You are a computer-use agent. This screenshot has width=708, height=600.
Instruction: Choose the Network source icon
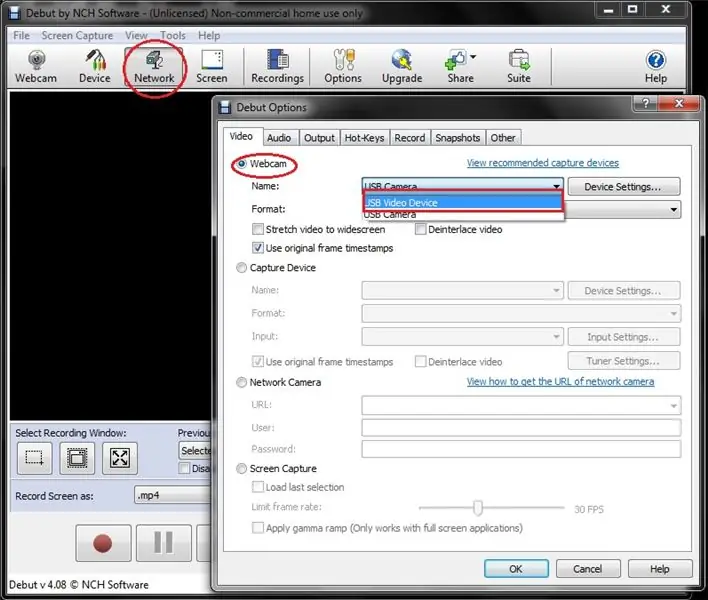coord(154,67)
